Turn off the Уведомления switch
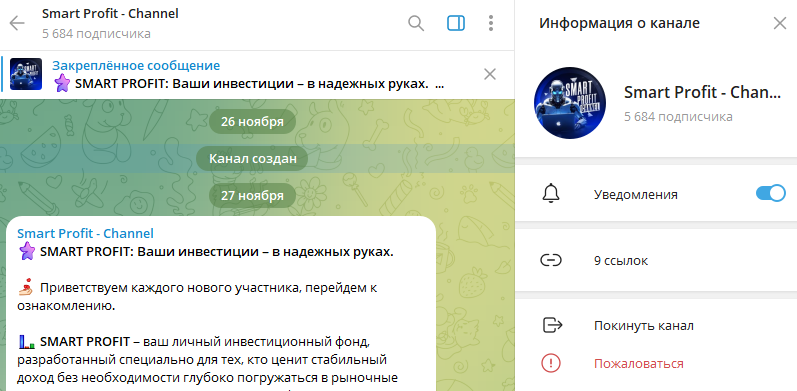 pos(771,194)
